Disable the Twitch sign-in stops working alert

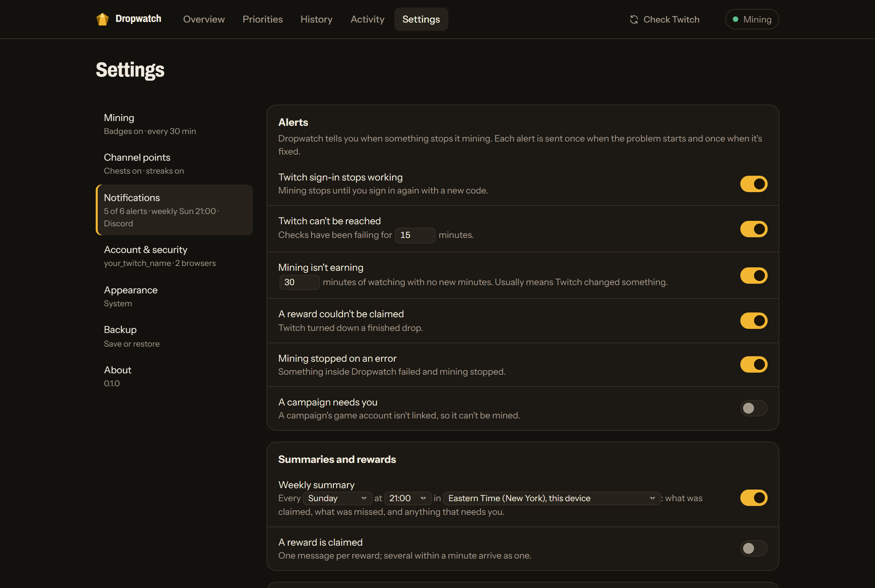click(754, 184)
